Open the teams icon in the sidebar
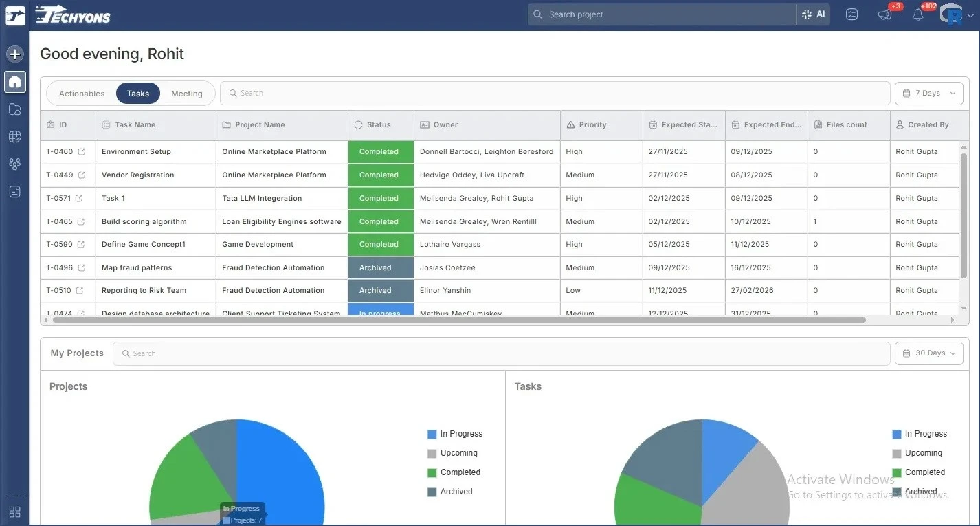This screenshot has height=526, width=980. pos(14,164)
